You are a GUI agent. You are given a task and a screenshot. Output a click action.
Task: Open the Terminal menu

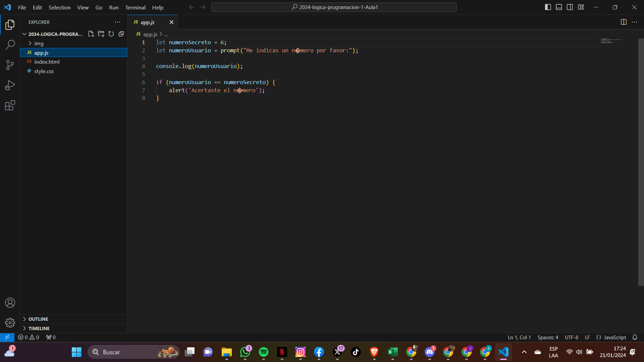click(x=135, y=7)
